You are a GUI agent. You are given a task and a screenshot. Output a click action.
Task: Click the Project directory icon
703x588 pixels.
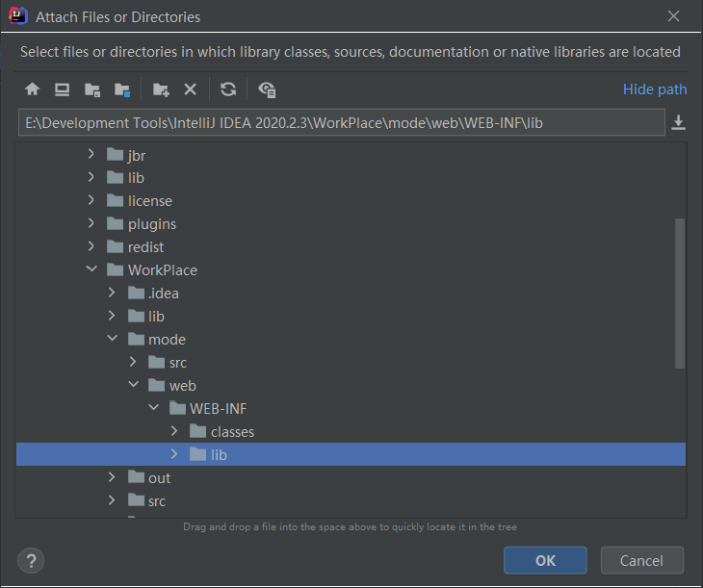[x=92, y=89]
